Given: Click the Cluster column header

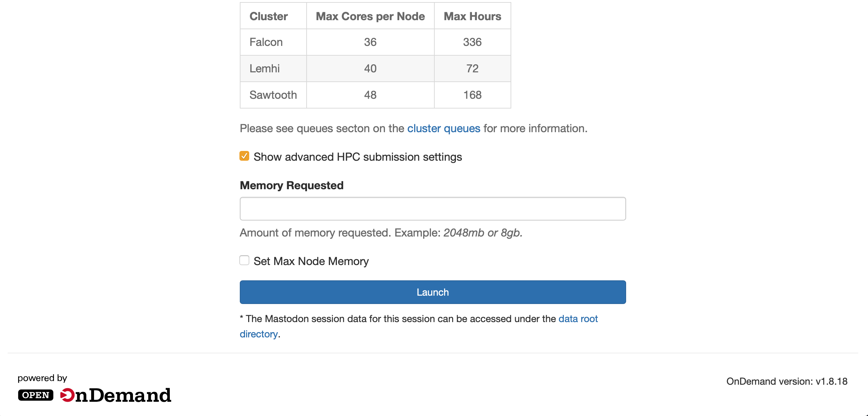Looking at the screenshot, I should pyautogui.click(x=268, y=16).
